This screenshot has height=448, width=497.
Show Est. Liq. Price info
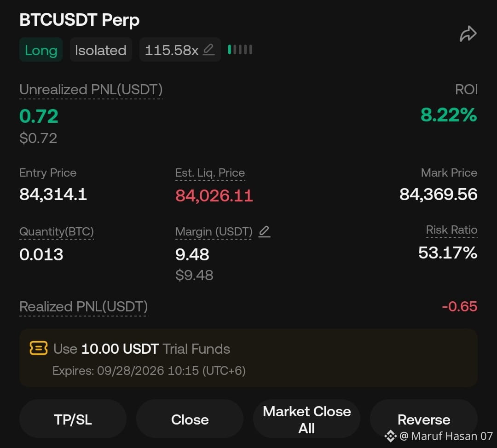tap(210, 173)
